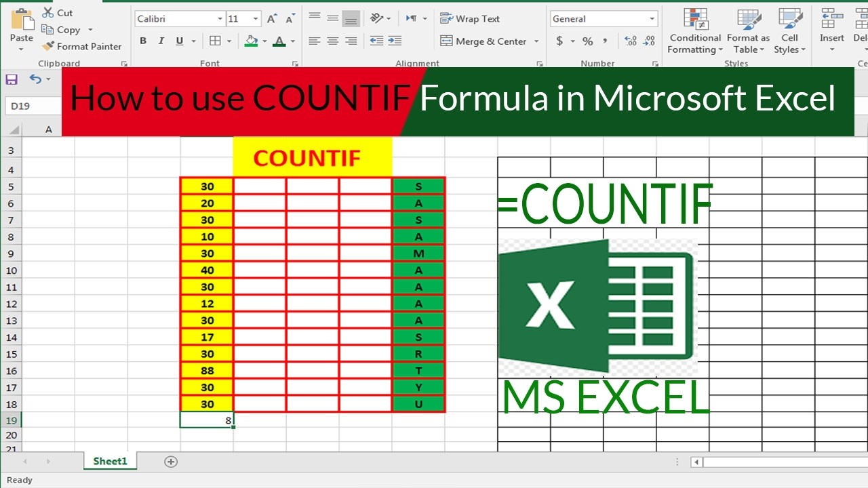
Task: Expand the Merge & Center dropdown arrow
Action: 536,41
